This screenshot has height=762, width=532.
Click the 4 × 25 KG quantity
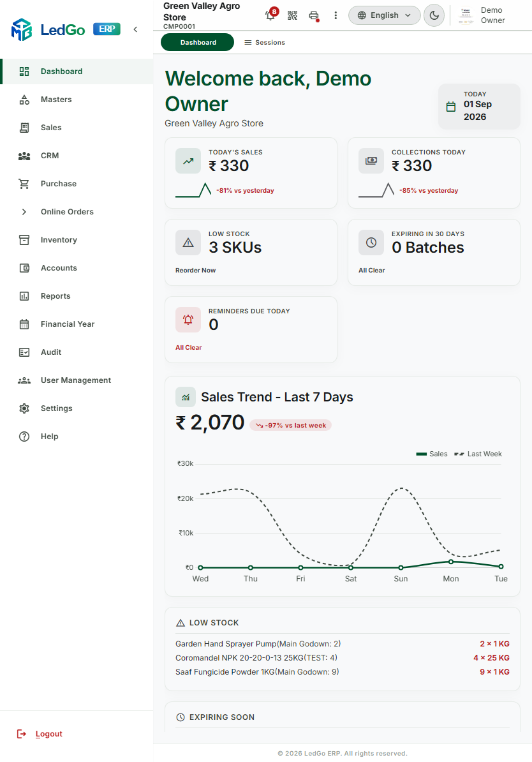click(491, 658)
